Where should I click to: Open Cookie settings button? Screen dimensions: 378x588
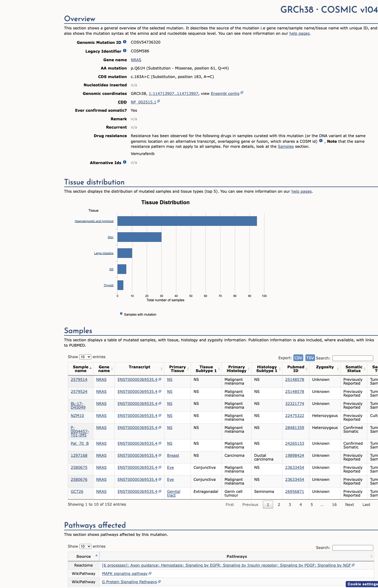pos(362,584)
